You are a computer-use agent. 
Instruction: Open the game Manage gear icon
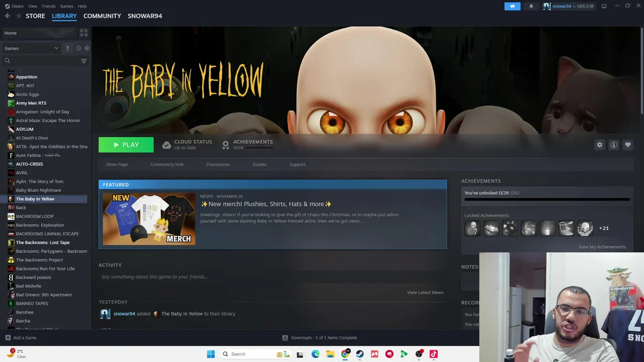point(600,145)
